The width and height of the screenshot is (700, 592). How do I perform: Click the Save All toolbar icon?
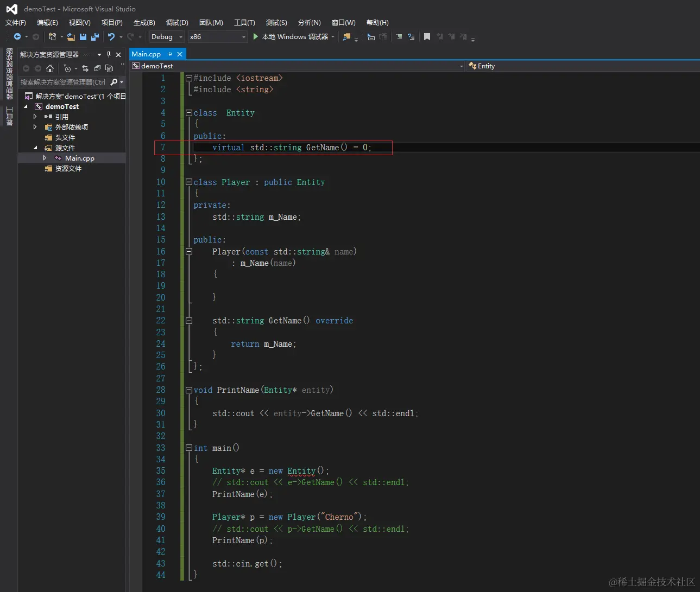click(x=95, y=37)
